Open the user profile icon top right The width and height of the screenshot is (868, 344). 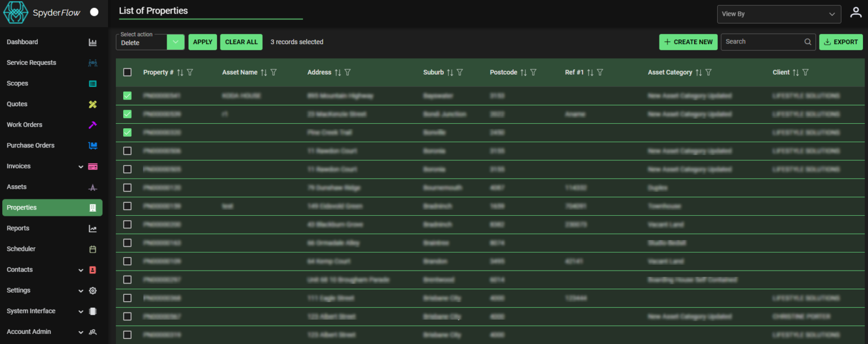click(x=856, y=12)
